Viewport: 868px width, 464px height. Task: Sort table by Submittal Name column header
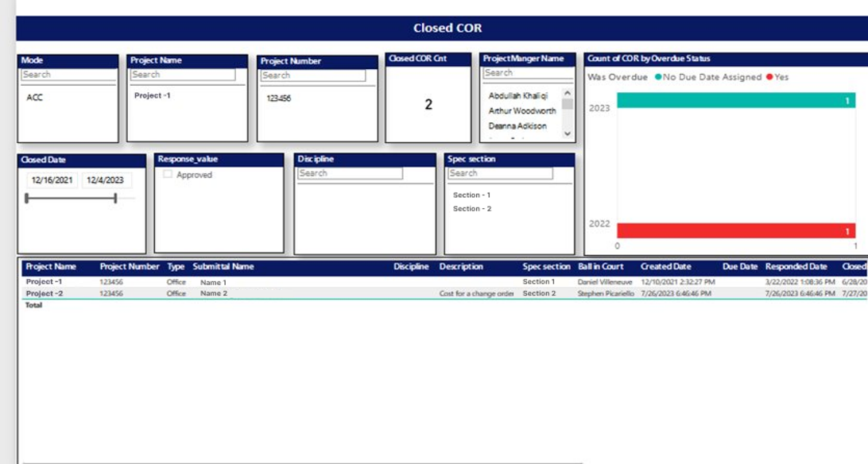(x=223, y=267)
